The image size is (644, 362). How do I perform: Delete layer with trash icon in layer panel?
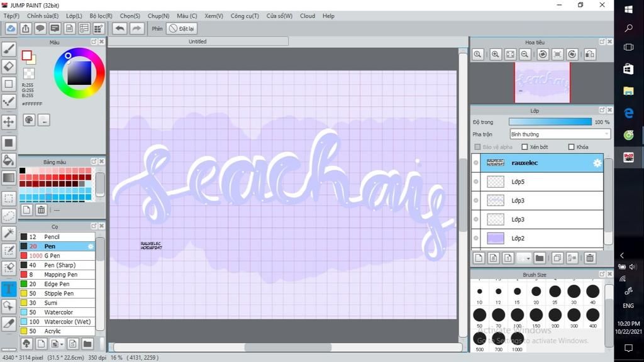[x=590, y=258]
